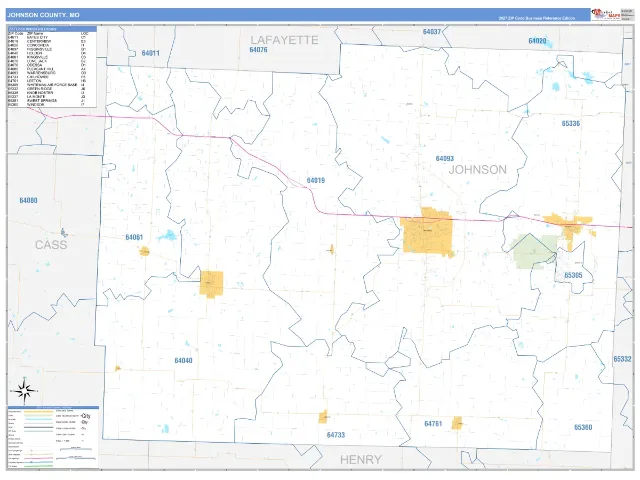
Task: Click the compass rose icon
Action: (24, 391)
